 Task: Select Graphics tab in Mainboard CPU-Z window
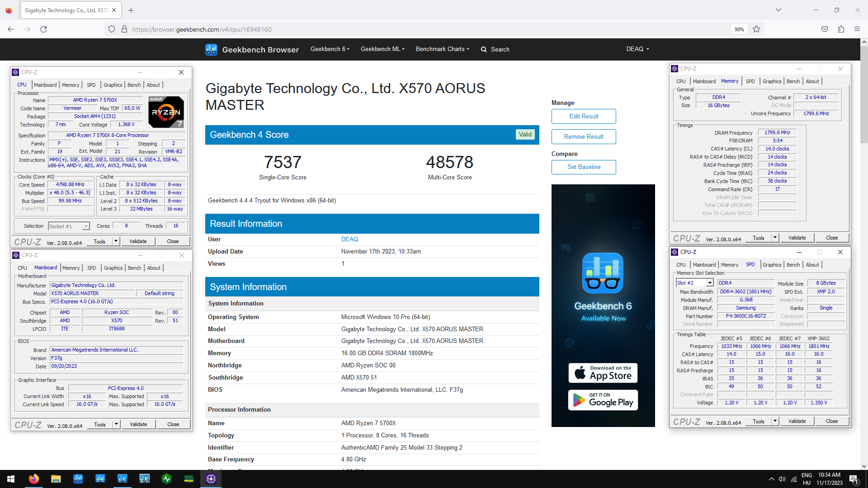point(113,268)
